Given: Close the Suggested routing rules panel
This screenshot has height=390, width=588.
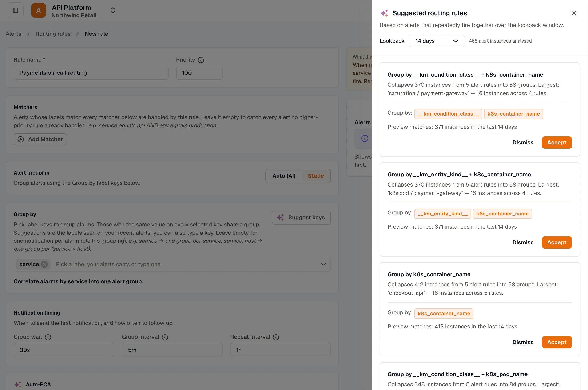Looking at the screenshot, I should pyautogui.click(x=574, y=13).
